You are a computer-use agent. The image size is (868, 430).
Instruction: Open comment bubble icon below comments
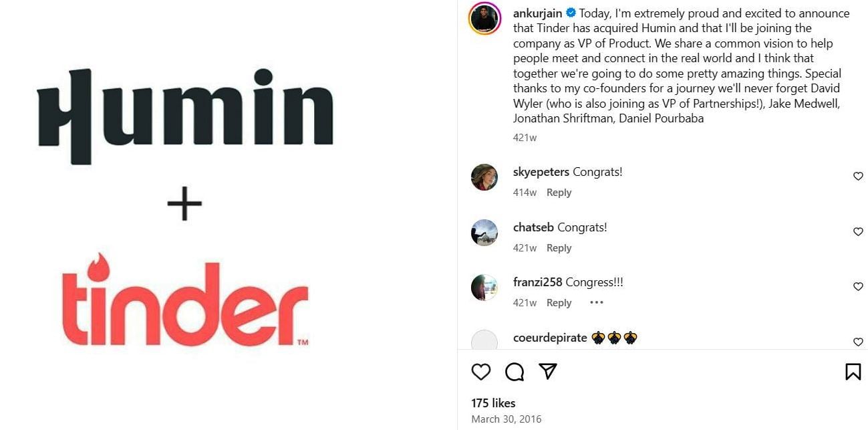coord(515,372)
